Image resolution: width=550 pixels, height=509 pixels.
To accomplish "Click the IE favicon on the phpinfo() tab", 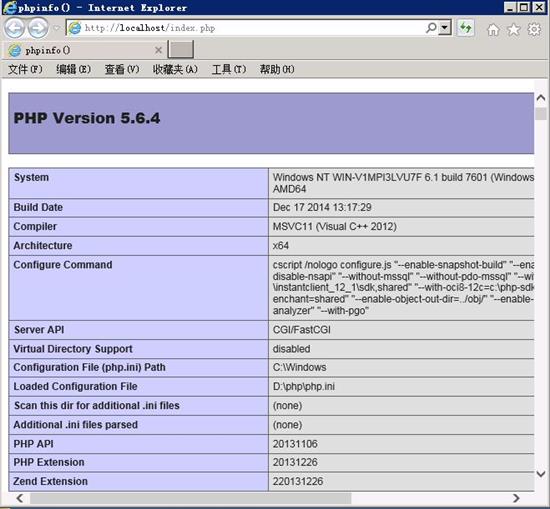I will [x=15, y=51].
